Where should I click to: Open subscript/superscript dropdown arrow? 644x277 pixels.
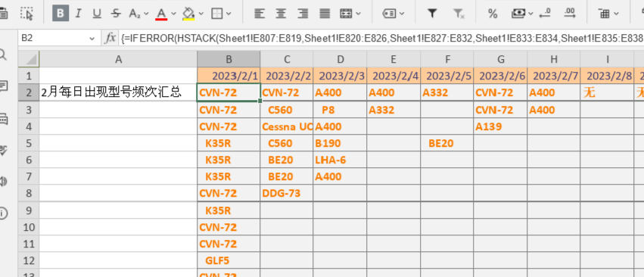point(146,14)
